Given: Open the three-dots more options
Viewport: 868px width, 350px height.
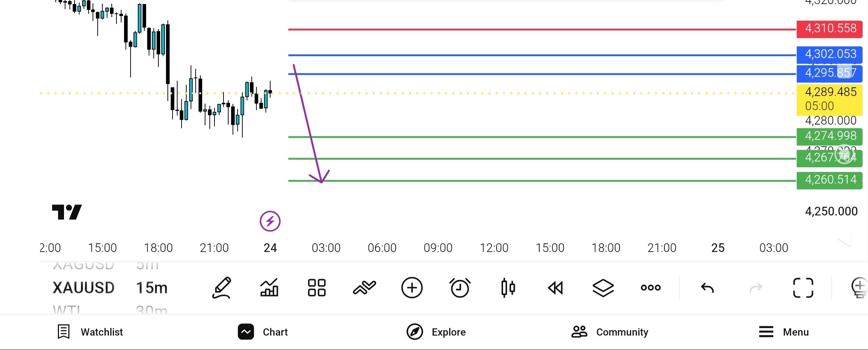Looking at the screenshot, I should tap(651, 288).
